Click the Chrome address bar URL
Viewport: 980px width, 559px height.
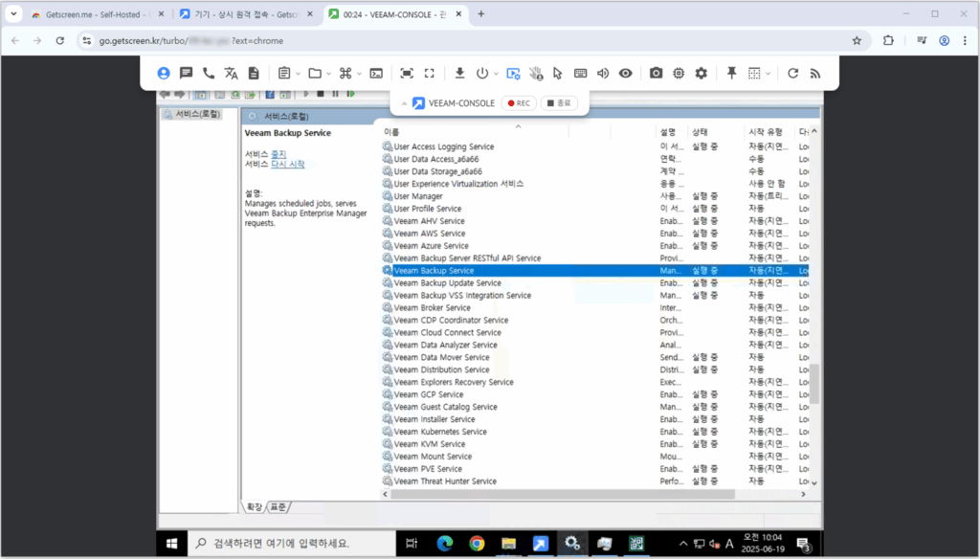coord(190,40)
